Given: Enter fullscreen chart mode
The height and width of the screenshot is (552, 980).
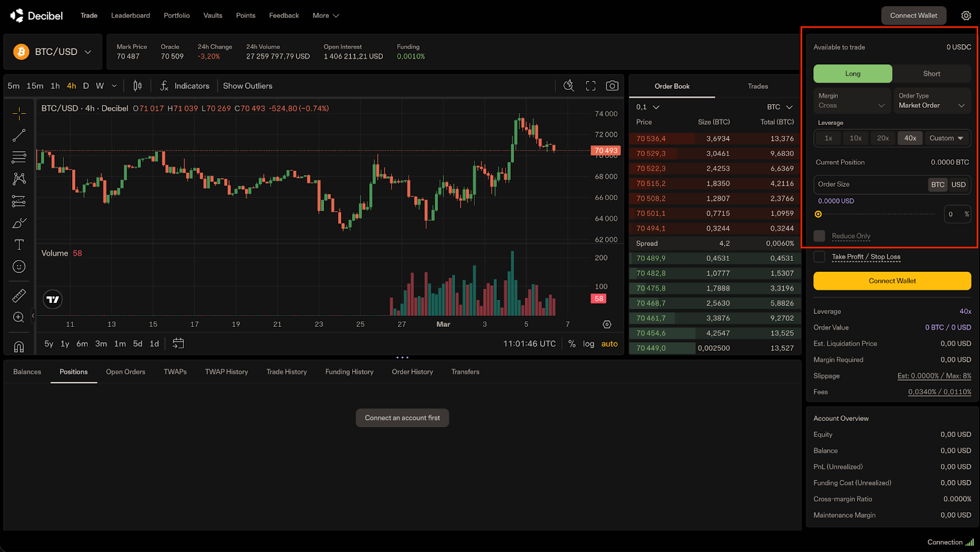Looking at the screenshot, I should (590, 86).
